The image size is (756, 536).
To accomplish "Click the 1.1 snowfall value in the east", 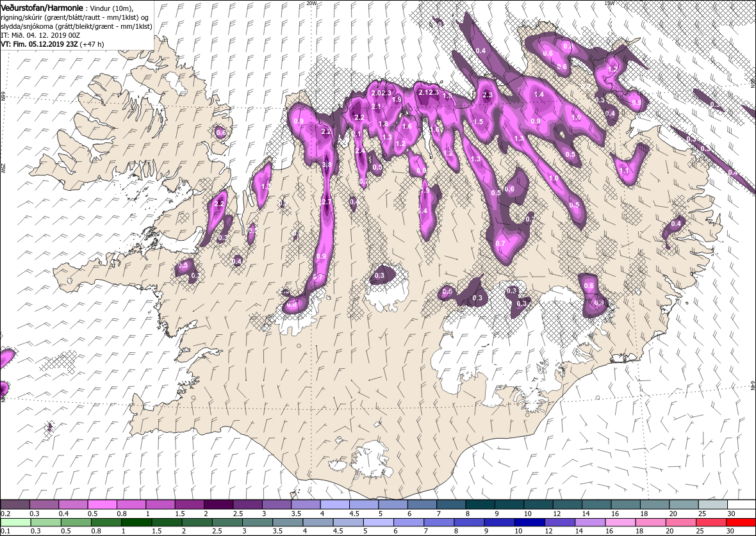I will [x=624, y=170].
